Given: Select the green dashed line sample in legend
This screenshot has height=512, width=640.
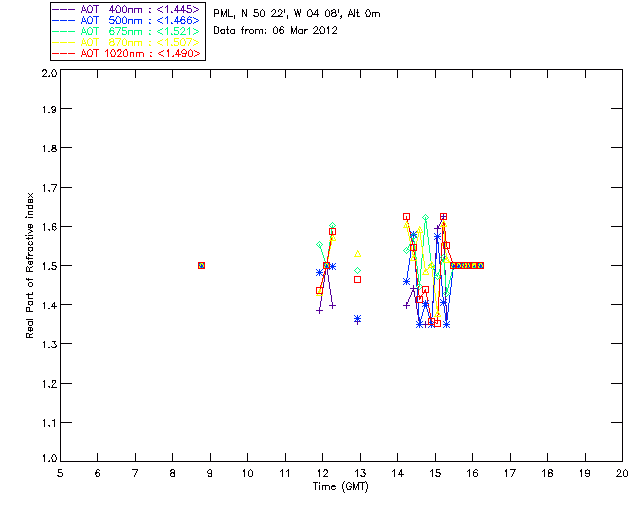Looking at the screenshot, I should pyautogui.click(x=64, y=31).
